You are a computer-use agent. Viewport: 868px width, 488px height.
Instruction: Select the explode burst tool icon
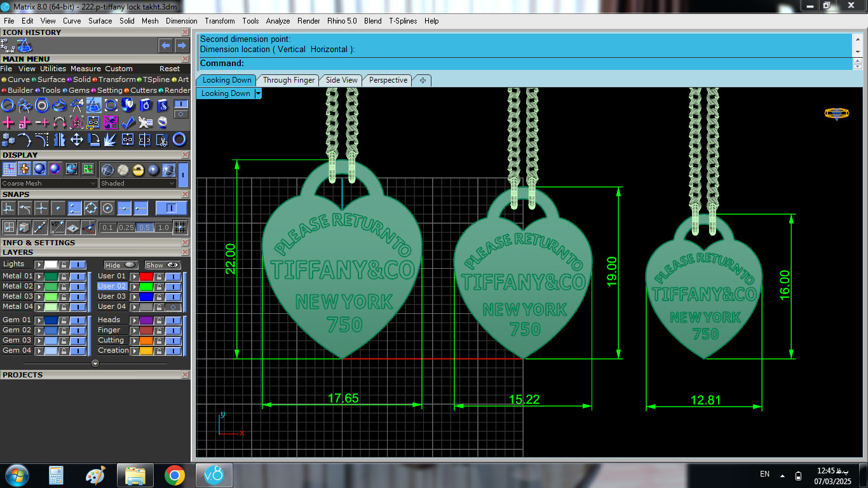[x=111, y=139]
